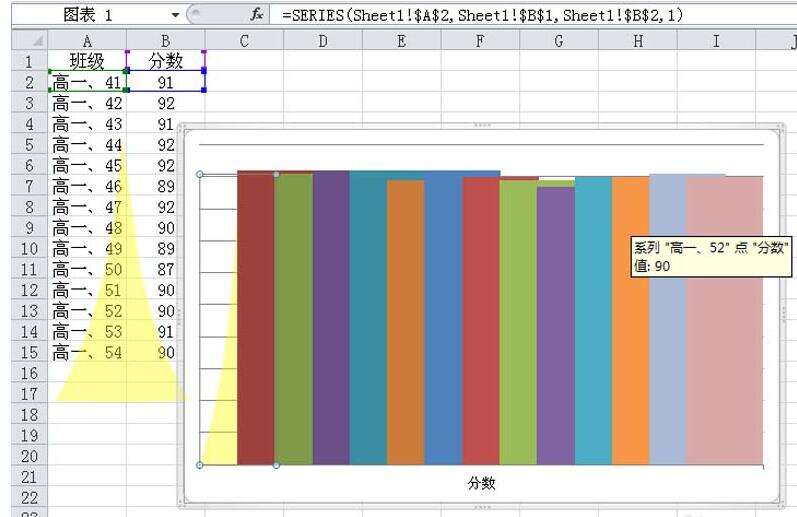Select the bright orange chart bar
797x517 pixels.
pyautogui.click(x=631, y=321)
